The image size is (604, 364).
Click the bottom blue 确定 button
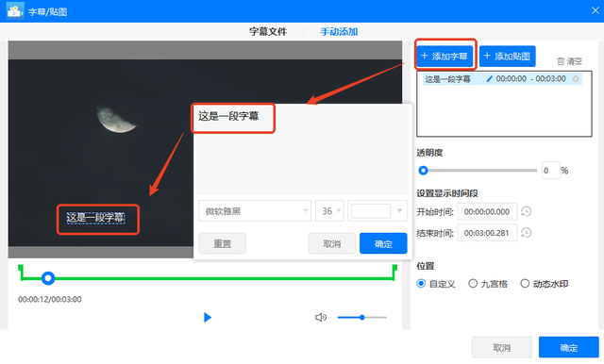(568, 347)
